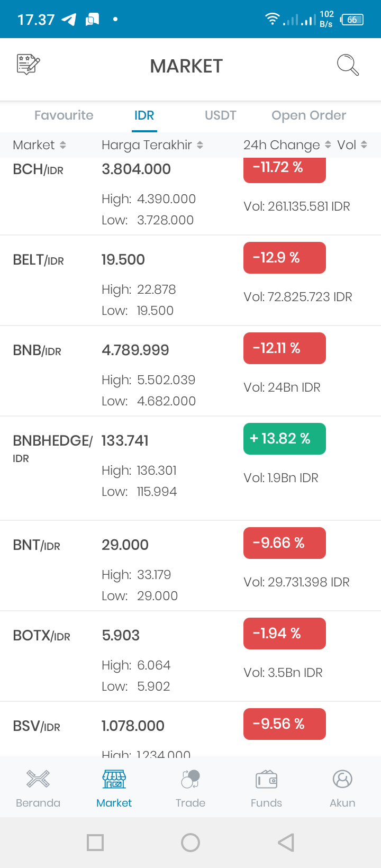Image resolution: width=381 pixels, height=868 pixels.
Task: Sort by the Vol column arrows
Action: pos(364,145)
